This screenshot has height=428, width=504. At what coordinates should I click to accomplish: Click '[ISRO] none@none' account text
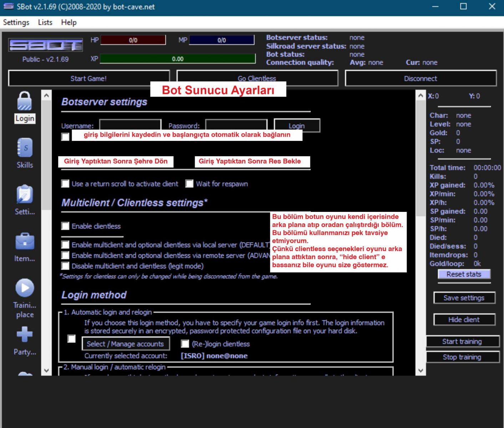coord(214,356)
